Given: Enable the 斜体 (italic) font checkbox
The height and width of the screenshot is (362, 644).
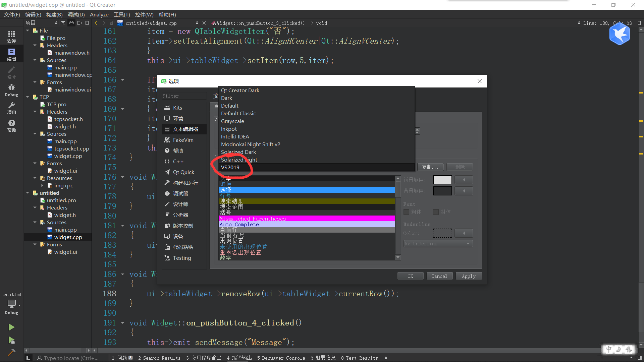Looking at the screenshot, I should tap(436, 212).
